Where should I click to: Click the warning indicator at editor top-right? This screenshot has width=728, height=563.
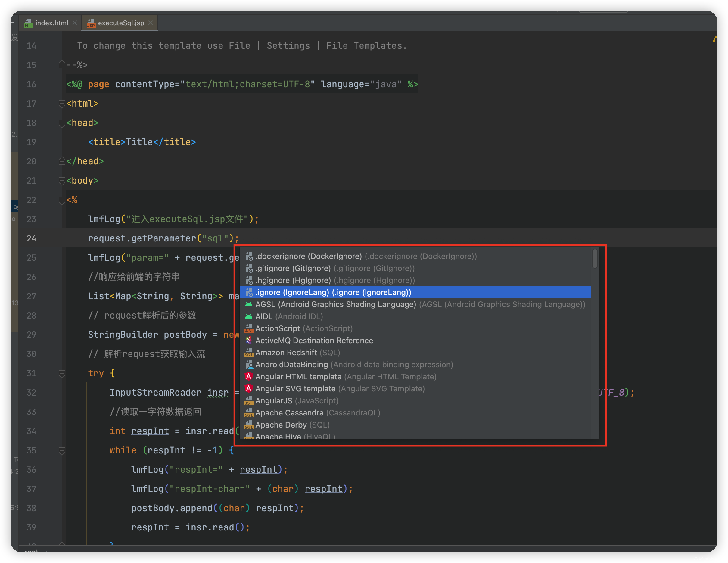pyautogui.click(x=714, y=40)
